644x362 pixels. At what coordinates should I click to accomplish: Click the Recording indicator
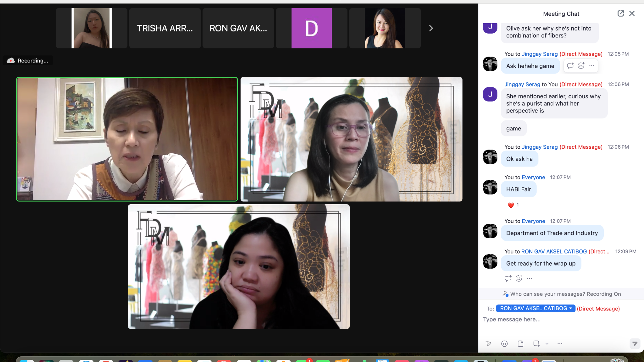(x=28, y=61)
